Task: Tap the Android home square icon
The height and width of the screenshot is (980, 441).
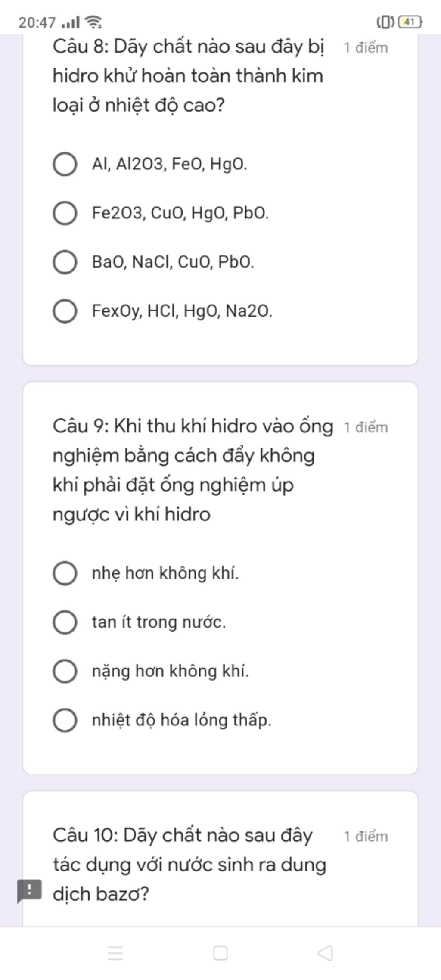Action: (220, 953)
